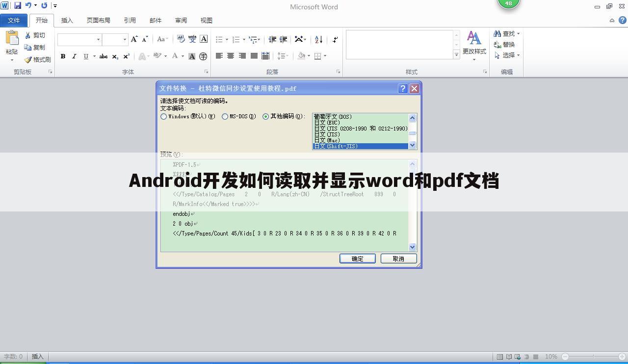This screenshot has height=364, width=628.
Task: Expand the styles gallery More arrow
Action: click(456, 54)
